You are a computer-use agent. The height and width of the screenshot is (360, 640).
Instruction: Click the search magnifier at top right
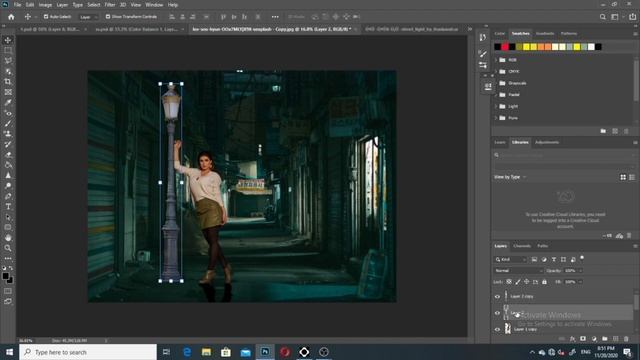(x=603, y=17)
